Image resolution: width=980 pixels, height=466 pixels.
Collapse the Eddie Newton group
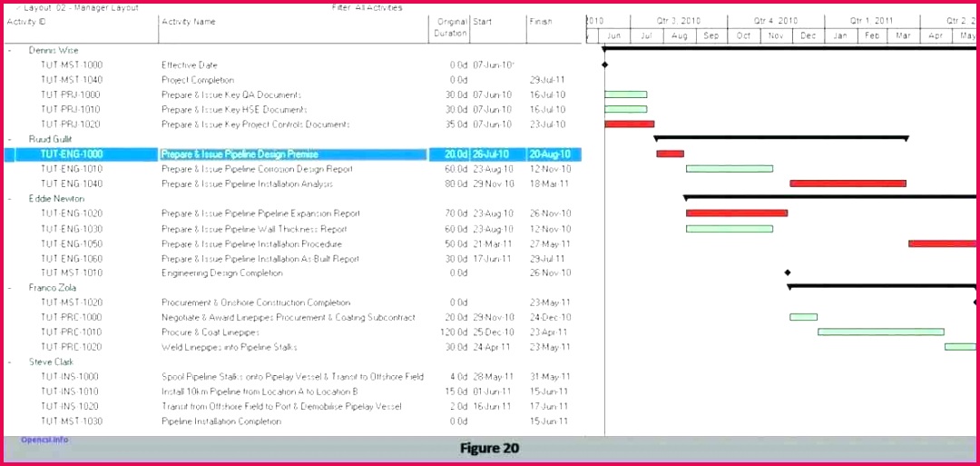tap(10, 198)
